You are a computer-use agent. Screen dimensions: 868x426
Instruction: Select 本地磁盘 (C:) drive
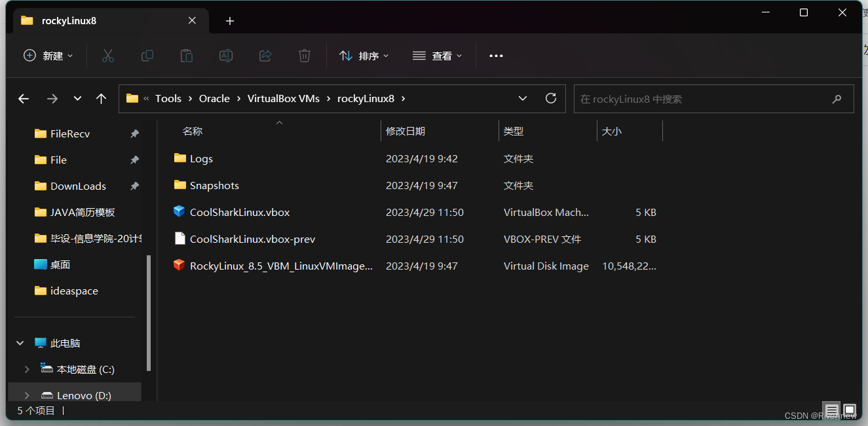click(x=85, y=369)
